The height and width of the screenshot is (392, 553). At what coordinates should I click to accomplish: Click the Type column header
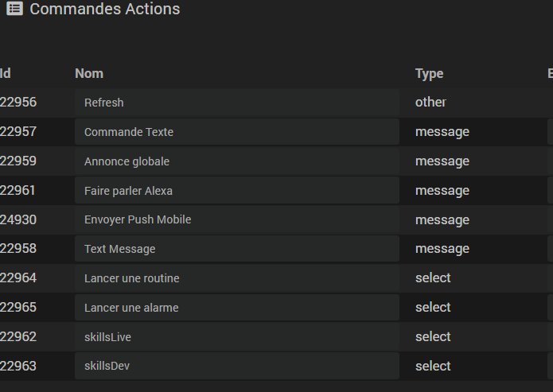point(429,74)
